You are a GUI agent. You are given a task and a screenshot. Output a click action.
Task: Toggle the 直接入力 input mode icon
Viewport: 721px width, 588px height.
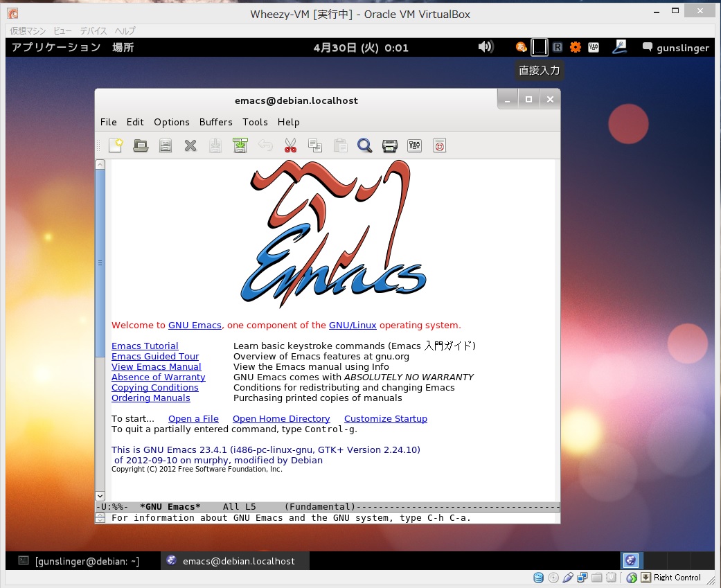pos(539,47)
